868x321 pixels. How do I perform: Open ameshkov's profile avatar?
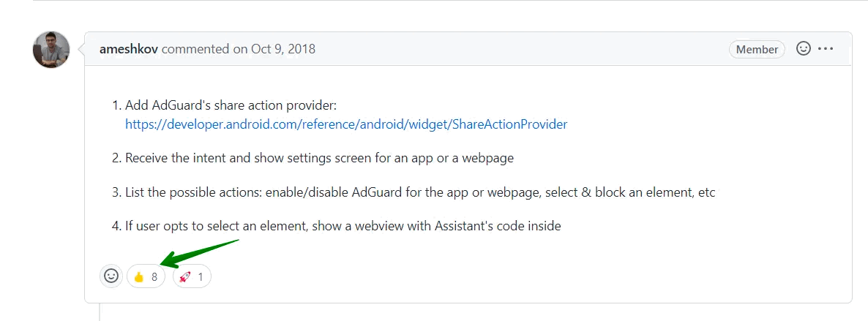(51, 50)
